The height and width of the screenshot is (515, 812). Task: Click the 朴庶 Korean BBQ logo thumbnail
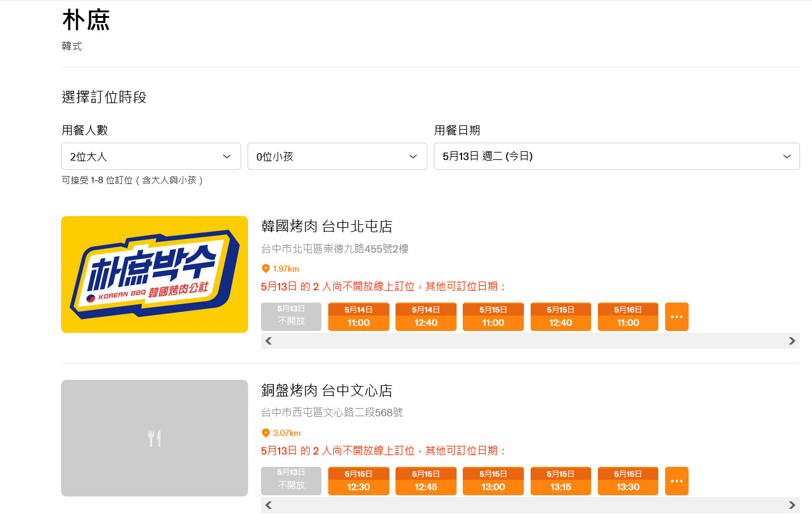[x=154, y=274]
